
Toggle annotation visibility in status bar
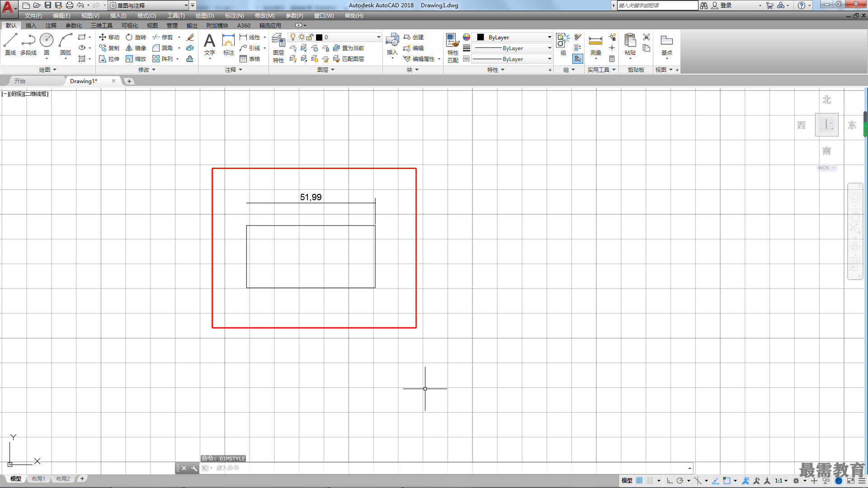point(745,481)
